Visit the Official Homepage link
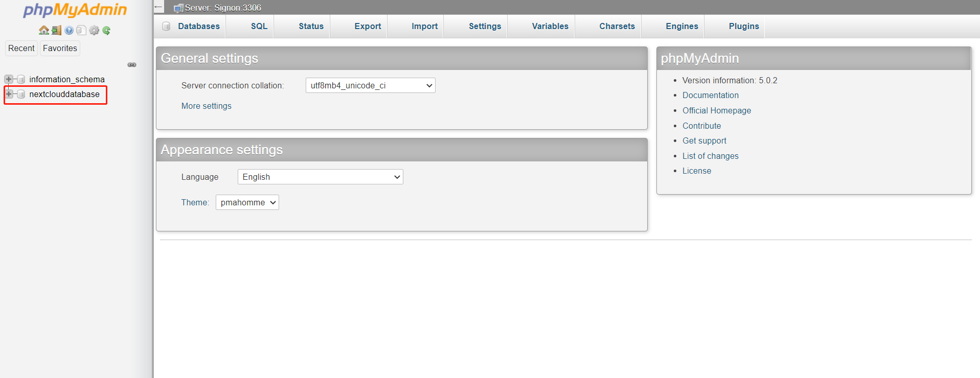Image resolution: width=980 pixels, height=378 pixels. [x=717, y=110]
